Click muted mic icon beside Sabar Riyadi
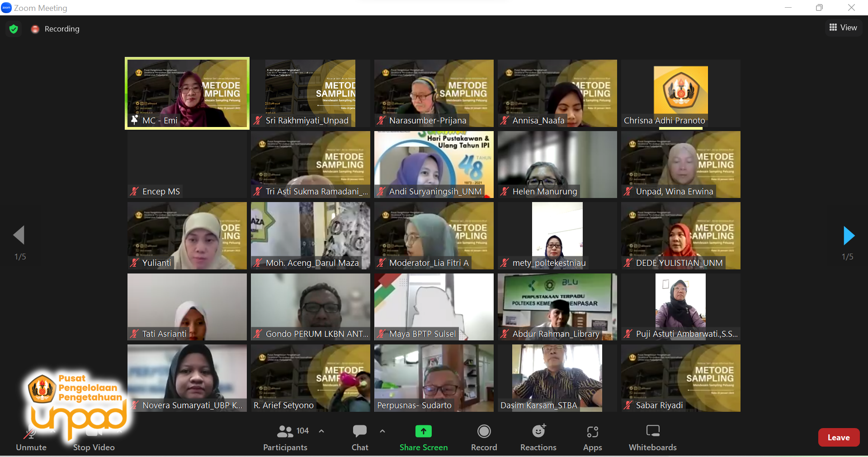The height and width of the screenshot is (457, 868). (628, 405)
